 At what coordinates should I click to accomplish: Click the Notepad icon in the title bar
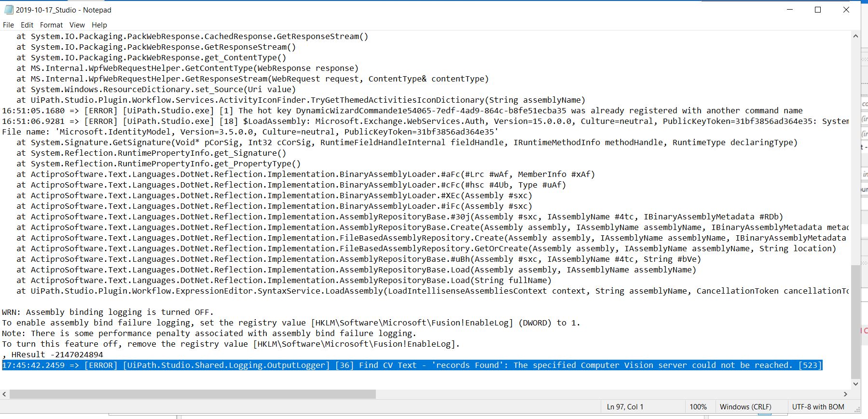click(8, 10)
